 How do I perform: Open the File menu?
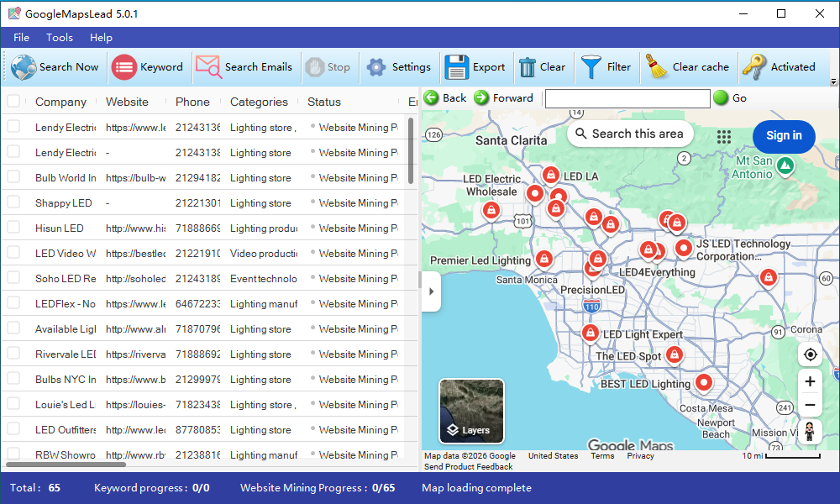tap(22, 38)
